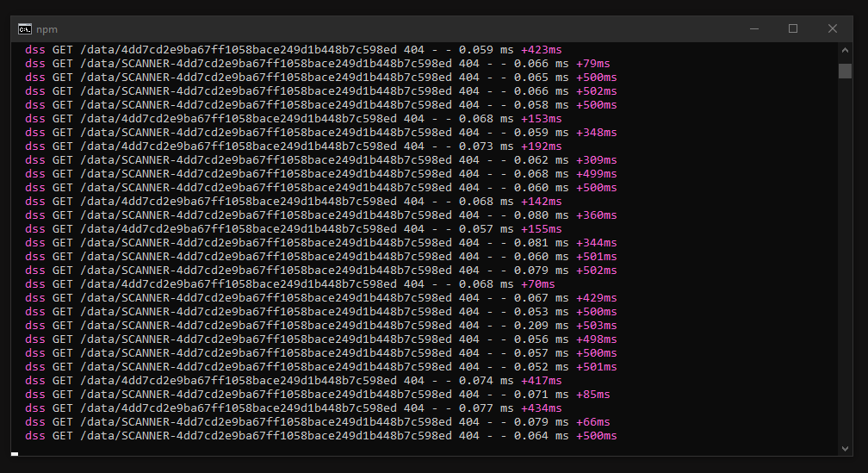Select the '0.056' response time

(x=530, y=339)
